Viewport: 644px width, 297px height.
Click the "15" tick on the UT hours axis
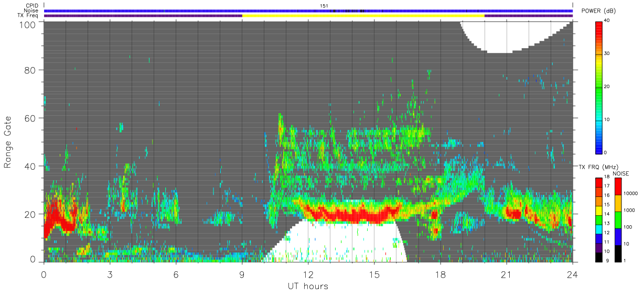374,274
